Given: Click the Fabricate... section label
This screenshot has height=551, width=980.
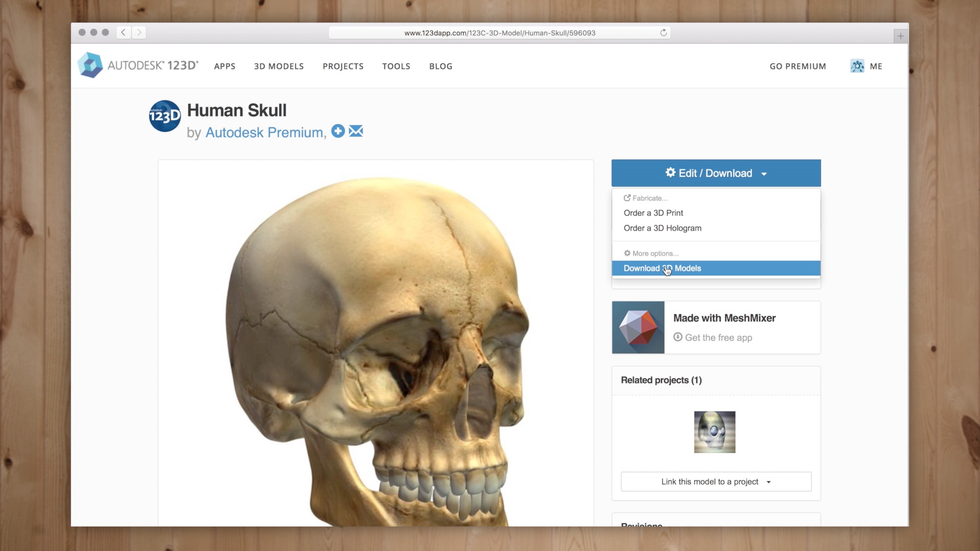Looking at the screenshot, I should click(x=645, y=198).
